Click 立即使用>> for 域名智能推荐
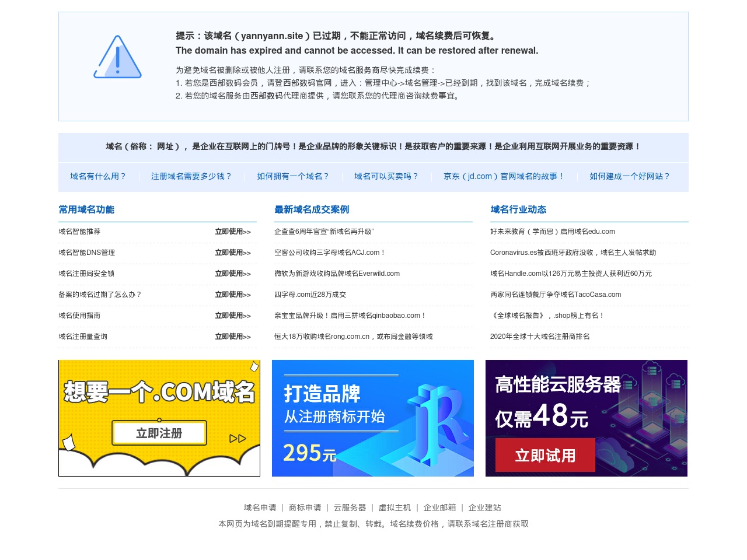 click(x=233, y=232)
